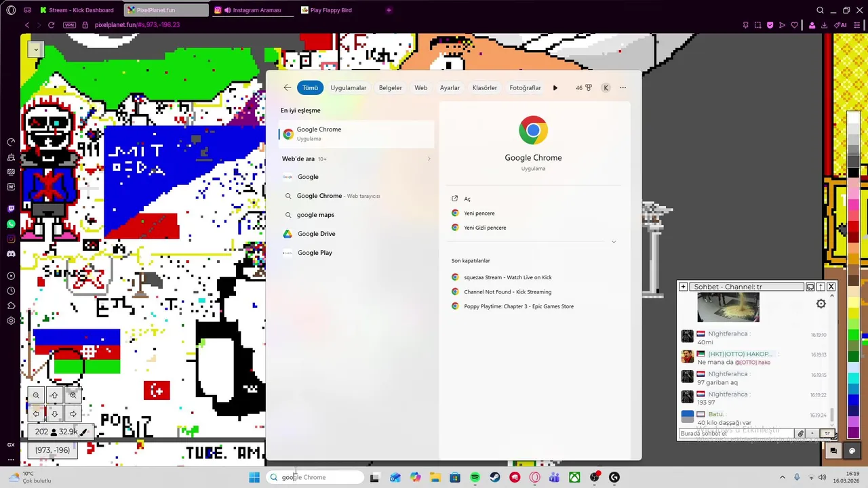Switch to Stream - Kick Dashboard tab
Image resolution: width=868 pixels, height=488 pixels.
(77, 10)
